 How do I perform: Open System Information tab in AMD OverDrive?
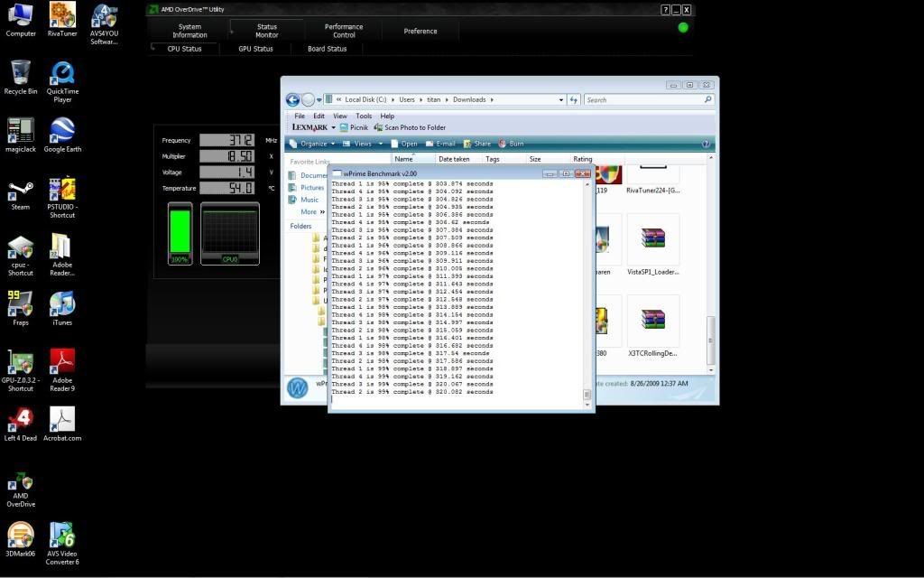[189, 31]
